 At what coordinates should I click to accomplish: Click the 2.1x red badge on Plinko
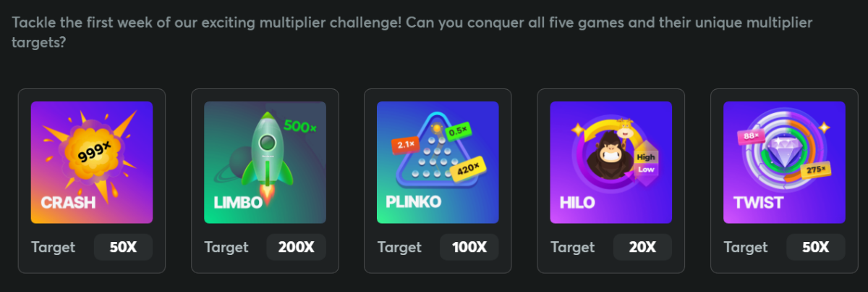pyautogui.click(x=406, y=145)
